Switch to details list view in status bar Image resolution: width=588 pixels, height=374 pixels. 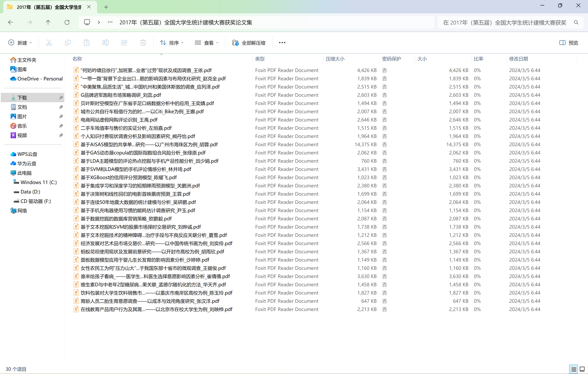(x=573, y=369)
